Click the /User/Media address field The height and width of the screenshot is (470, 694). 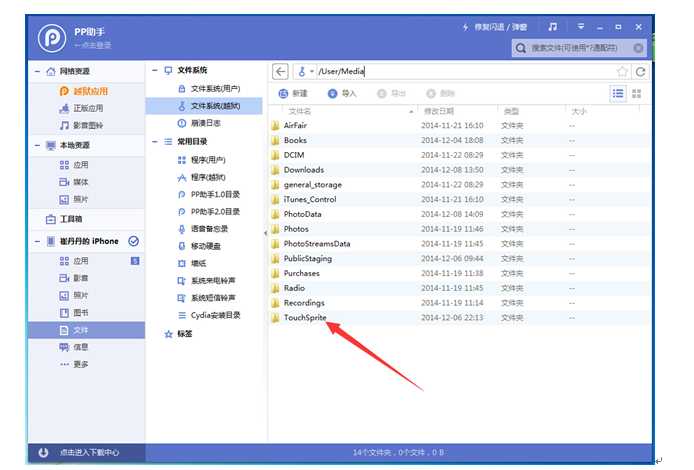pyautogui.click(x=466, y=71)
